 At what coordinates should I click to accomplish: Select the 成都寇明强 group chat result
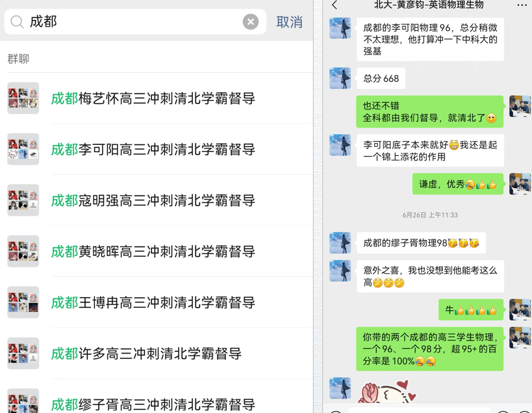point(153,201)
